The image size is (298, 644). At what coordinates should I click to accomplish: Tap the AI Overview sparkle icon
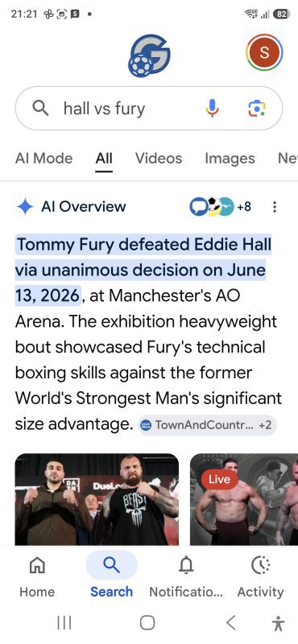25,207
